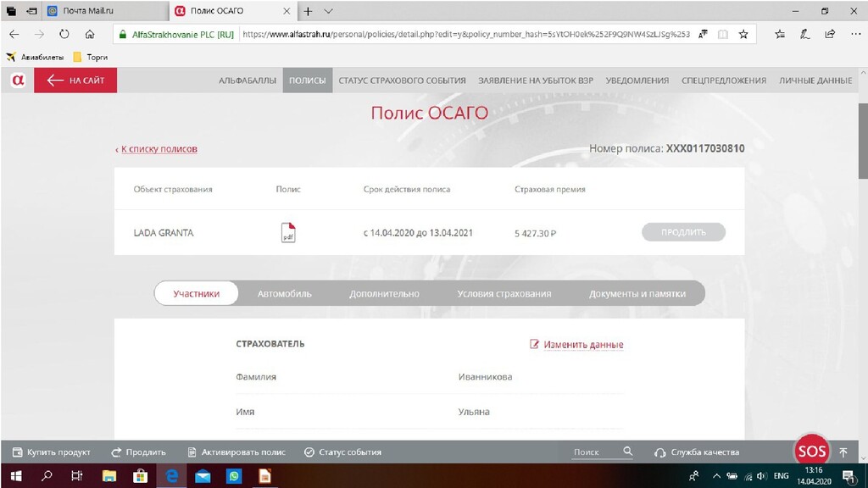Click Активировать полис in bottom bar
This screenshot has width=868, height=488.
(236, 452)
